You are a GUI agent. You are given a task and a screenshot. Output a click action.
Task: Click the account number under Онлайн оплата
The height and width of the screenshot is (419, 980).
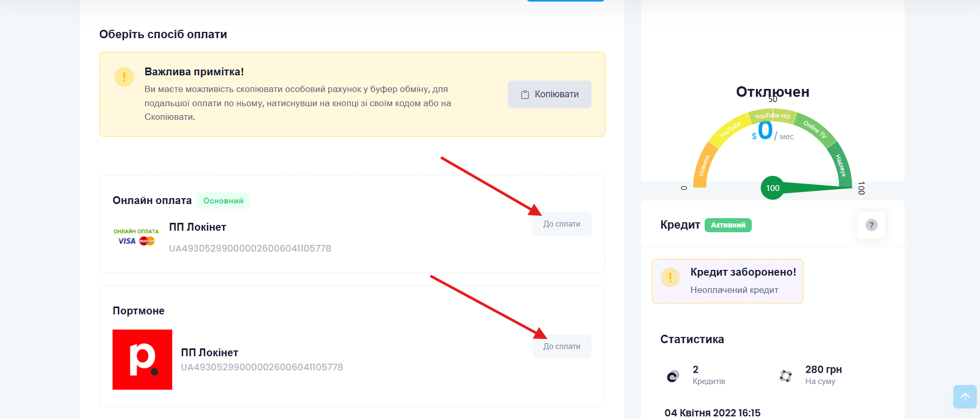tap(250, 248)
